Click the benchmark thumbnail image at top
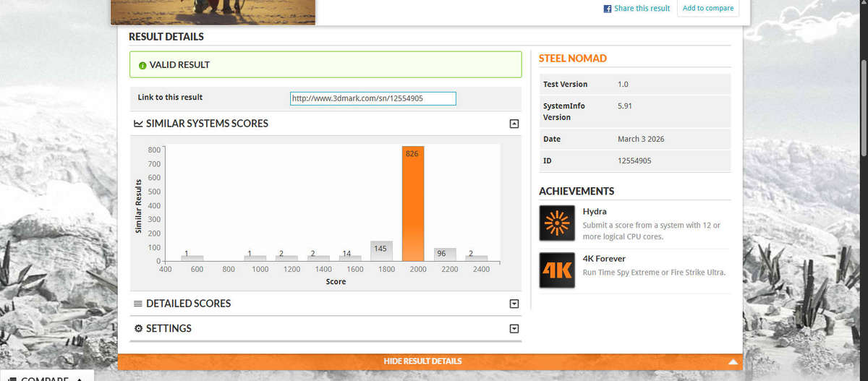The height and width of the screenshot is (381, 868). (x=213, y=12)
